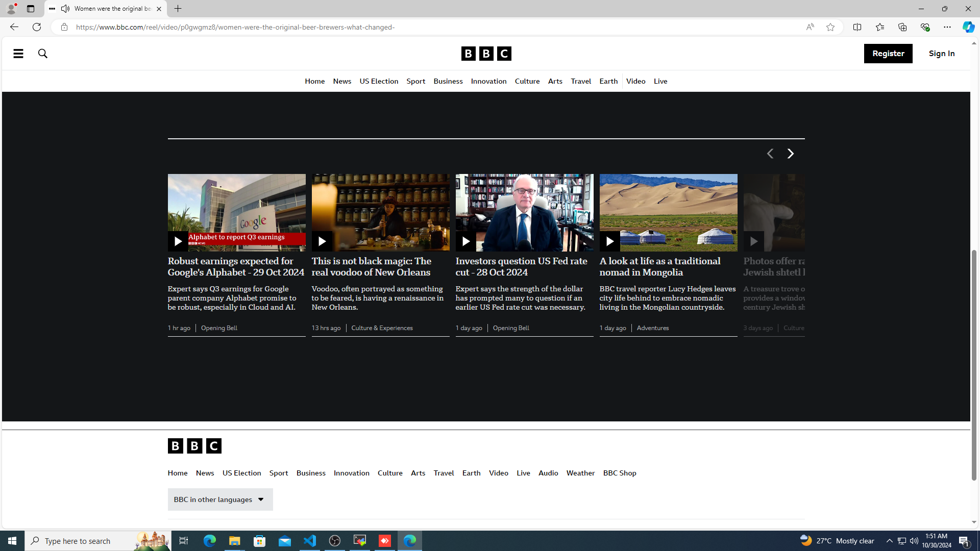The width and height of the screenshot is (980, 551).
Task: Click the Adventures category tag
Action: click(652, 328)
